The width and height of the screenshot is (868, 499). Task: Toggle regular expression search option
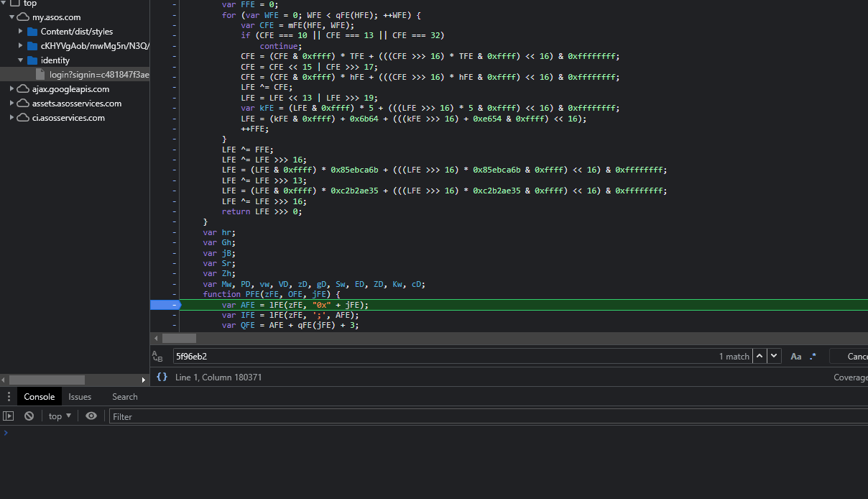coord(813,356)
